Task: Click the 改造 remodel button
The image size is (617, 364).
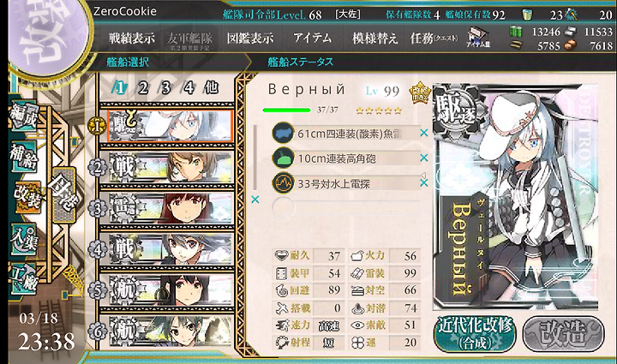Action: [x=564, y=334]
